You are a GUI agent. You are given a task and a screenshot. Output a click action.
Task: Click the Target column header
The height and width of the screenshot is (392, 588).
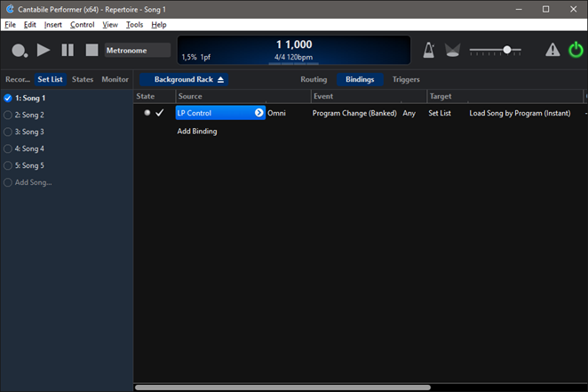click(505, 96)
